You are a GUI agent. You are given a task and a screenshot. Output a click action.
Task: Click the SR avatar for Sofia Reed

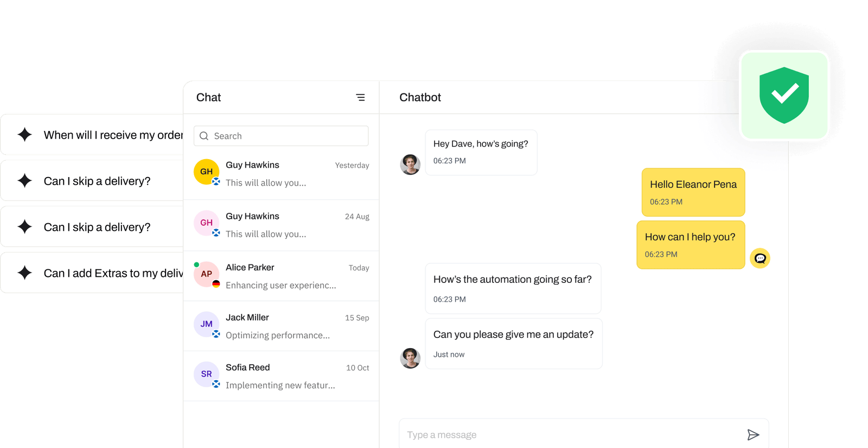[206, 374]
